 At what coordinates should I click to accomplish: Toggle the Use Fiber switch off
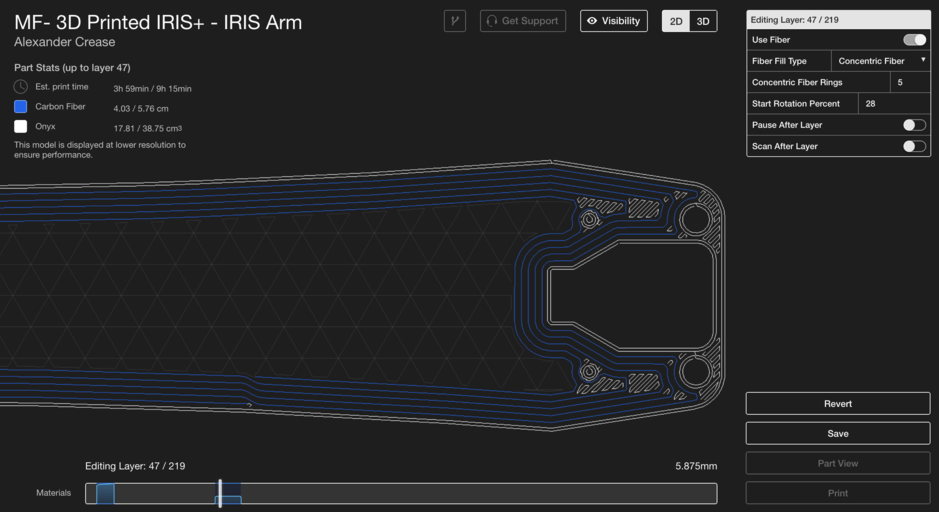914,40
